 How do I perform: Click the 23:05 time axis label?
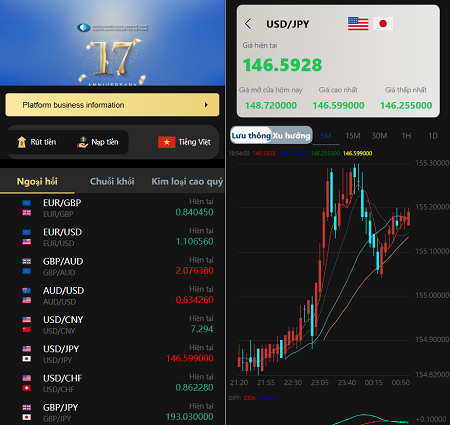[x=320, y=383]
